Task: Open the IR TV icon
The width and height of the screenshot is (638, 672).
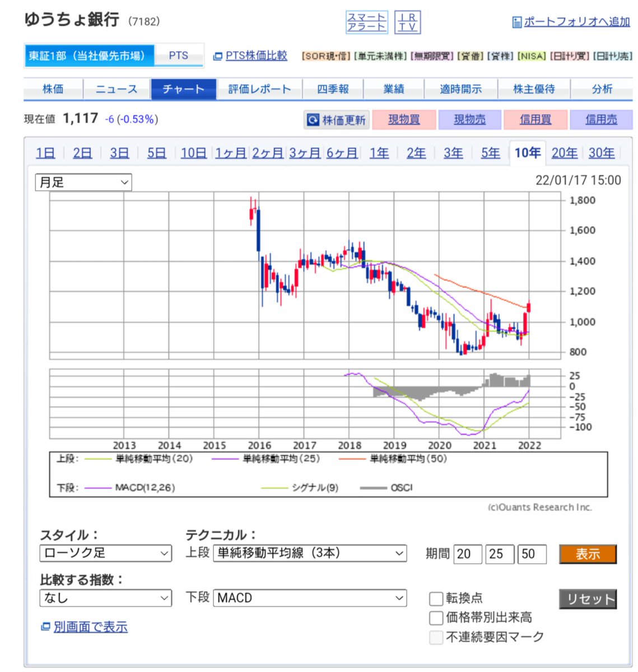Action: tap(408, 22)
